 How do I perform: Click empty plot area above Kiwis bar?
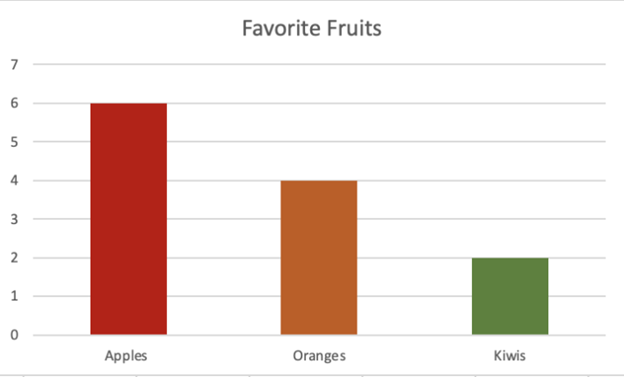(x=510, y=161)
